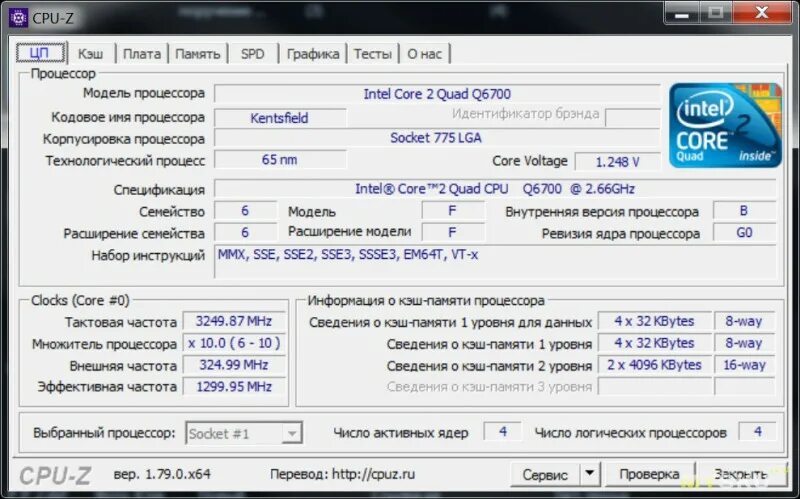Click the 1299.95 MHz effective frequency value
The width and height of the screenshot is (800, 499).
pyautogui.click(x=234, y=387)
